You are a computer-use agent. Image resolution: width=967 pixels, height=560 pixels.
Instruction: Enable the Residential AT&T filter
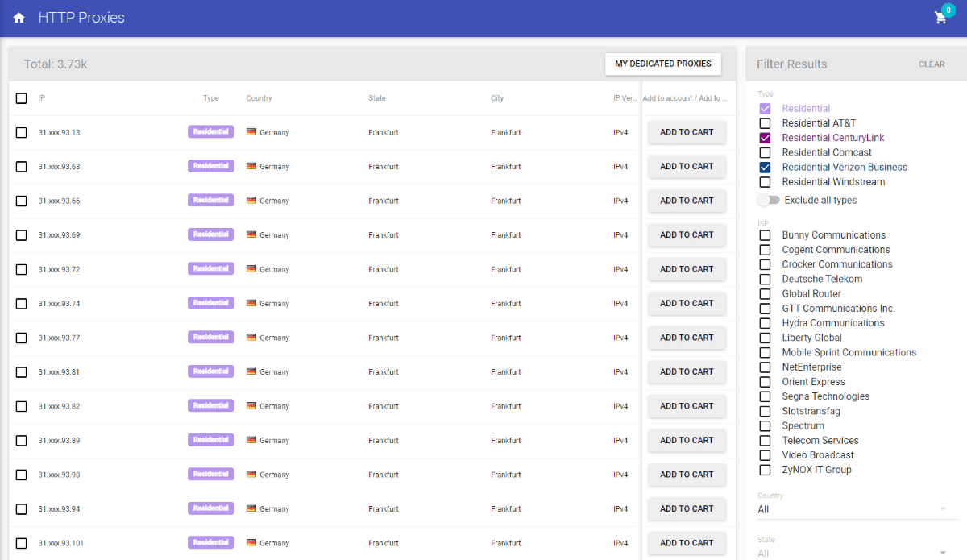click(765, 123)
